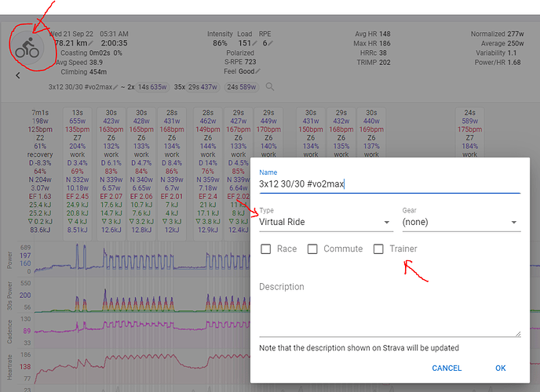Click the Cadence chart axis label
Viewport: 540px width, 392px height.
[9, 332]
